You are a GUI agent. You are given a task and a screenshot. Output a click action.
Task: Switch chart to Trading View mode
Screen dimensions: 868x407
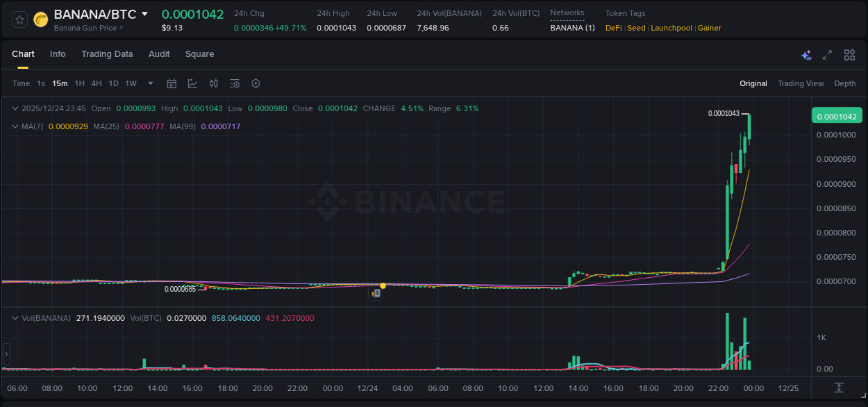[x=801, y=83]
